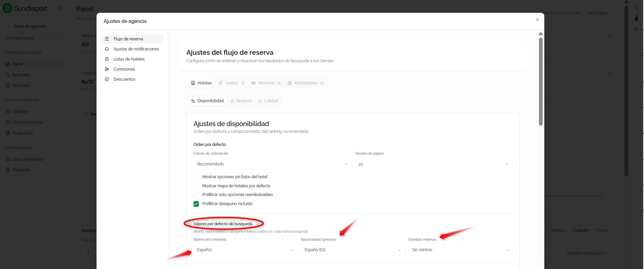This screenshot has height=269, width=644.
Task: Open Panel in the left sidebar
Action: point(33,64)
